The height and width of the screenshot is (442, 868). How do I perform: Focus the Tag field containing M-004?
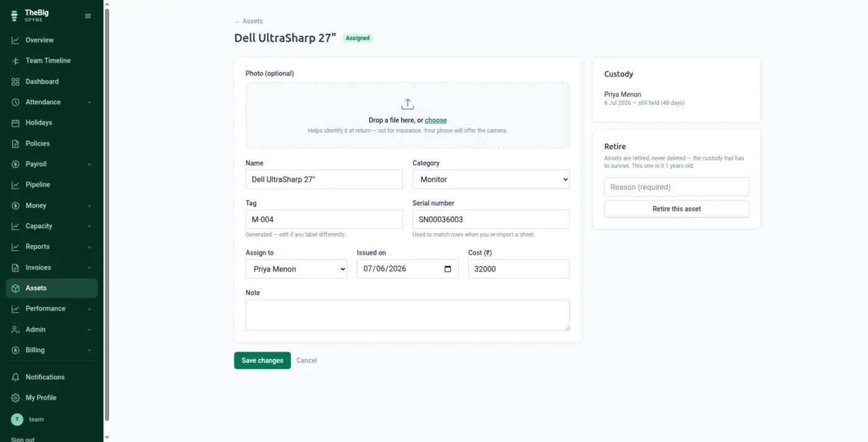324,219
